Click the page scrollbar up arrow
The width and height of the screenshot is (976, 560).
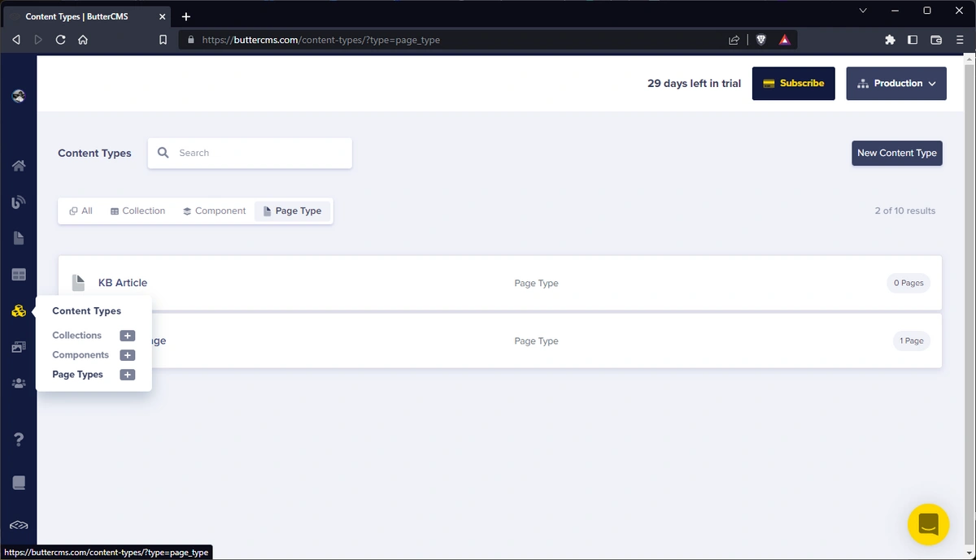click(x=969, y=59)
